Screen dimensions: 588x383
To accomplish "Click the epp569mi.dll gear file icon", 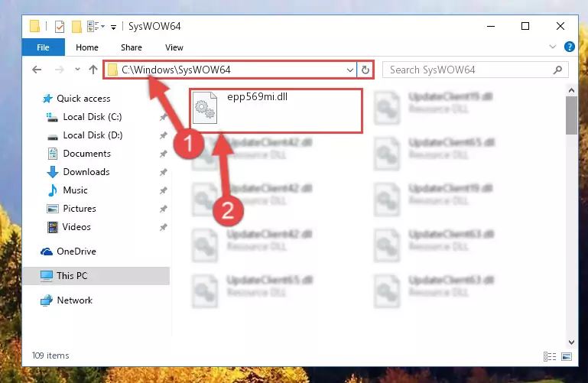I will [x=205, y=108].
